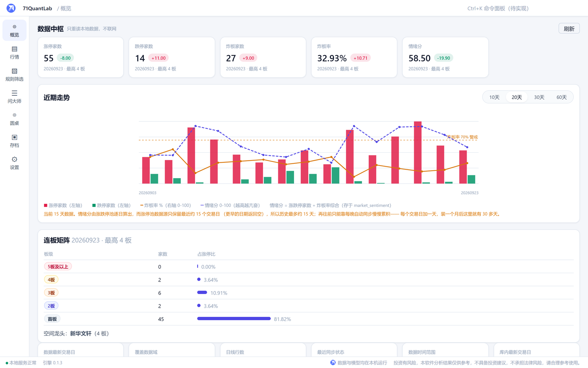The height and width of the screenshot is (368, 588).
Task: Click the 刷新 refresh button
Action: point(569,29)
